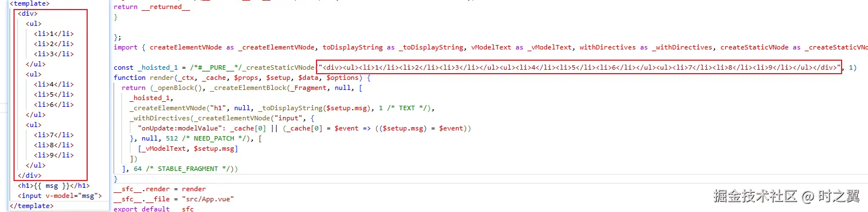Click the '64 /* STABLE_FRAGMENT */' line
868x212 pixels.
[180, 169]
